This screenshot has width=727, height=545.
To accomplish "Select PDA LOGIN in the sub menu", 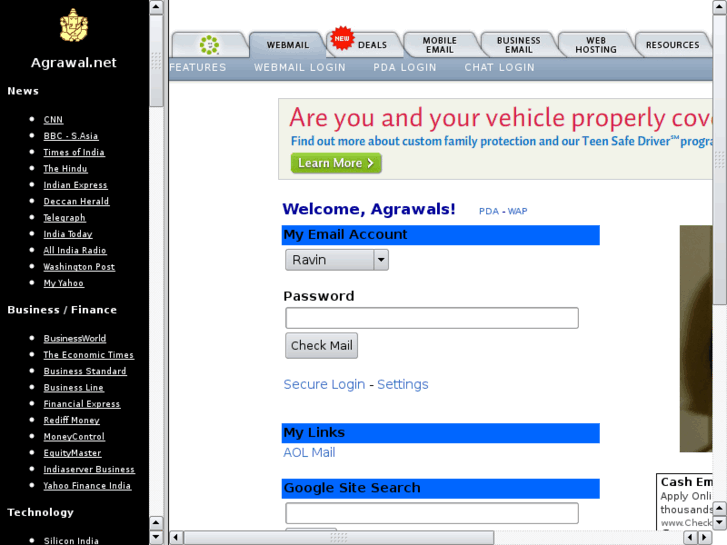I will pyautogui.click(x=405, y=67).
